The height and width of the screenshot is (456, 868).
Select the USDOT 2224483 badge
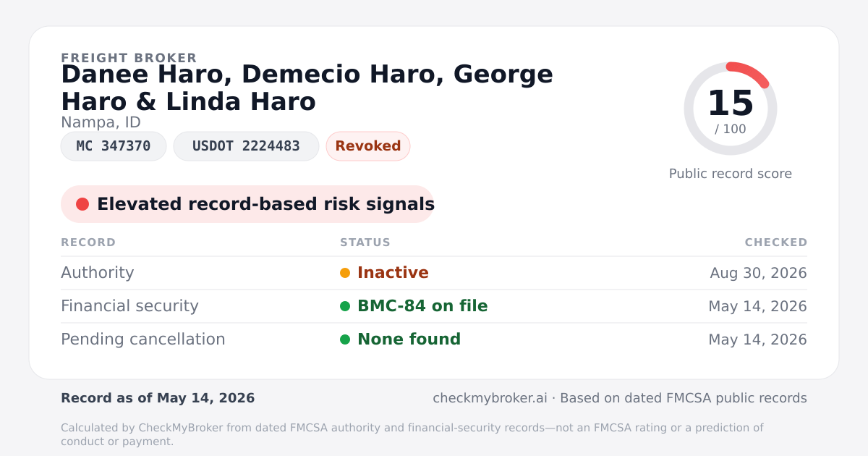[246, 146]
